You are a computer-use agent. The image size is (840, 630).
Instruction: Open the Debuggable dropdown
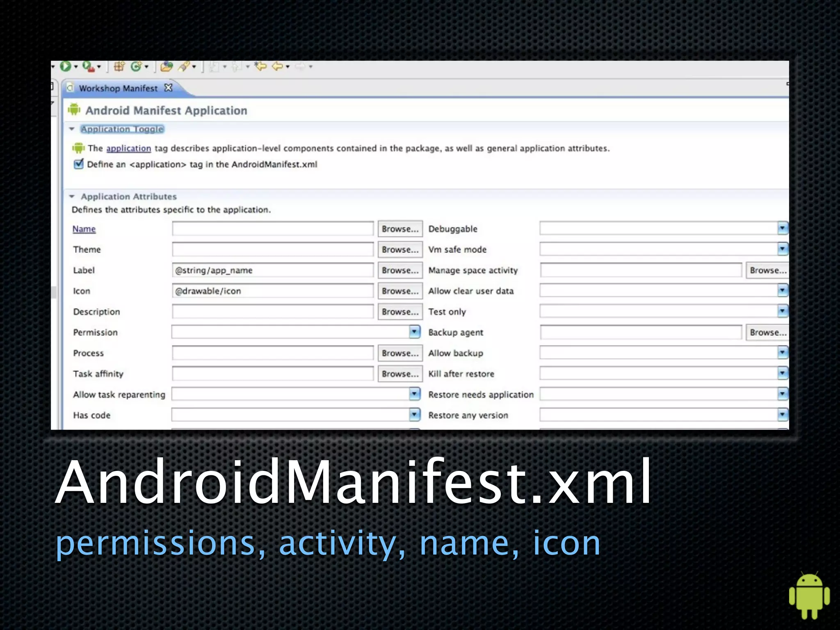click(x=783, y=228)
